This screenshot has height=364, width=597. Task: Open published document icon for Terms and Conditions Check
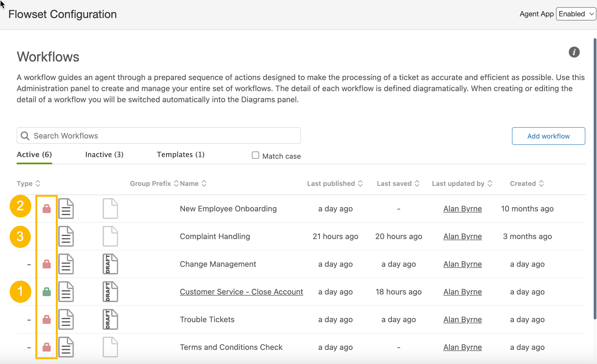click(66, 347)
